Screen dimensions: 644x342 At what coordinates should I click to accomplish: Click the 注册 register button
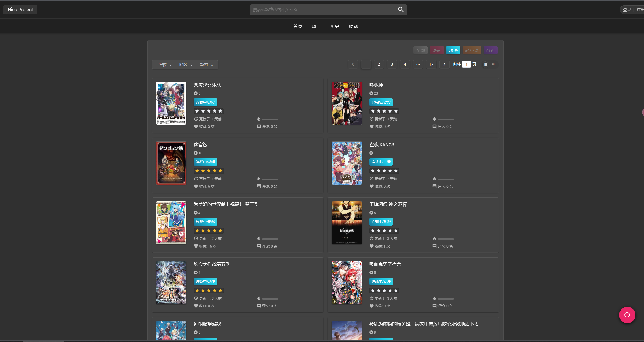641,9
